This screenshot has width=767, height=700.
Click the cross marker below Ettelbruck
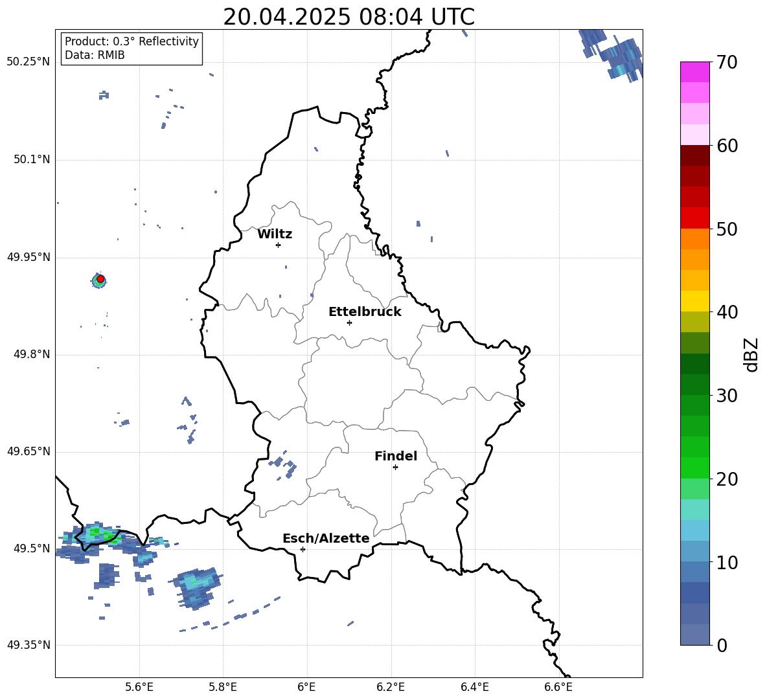pos(349,322)
